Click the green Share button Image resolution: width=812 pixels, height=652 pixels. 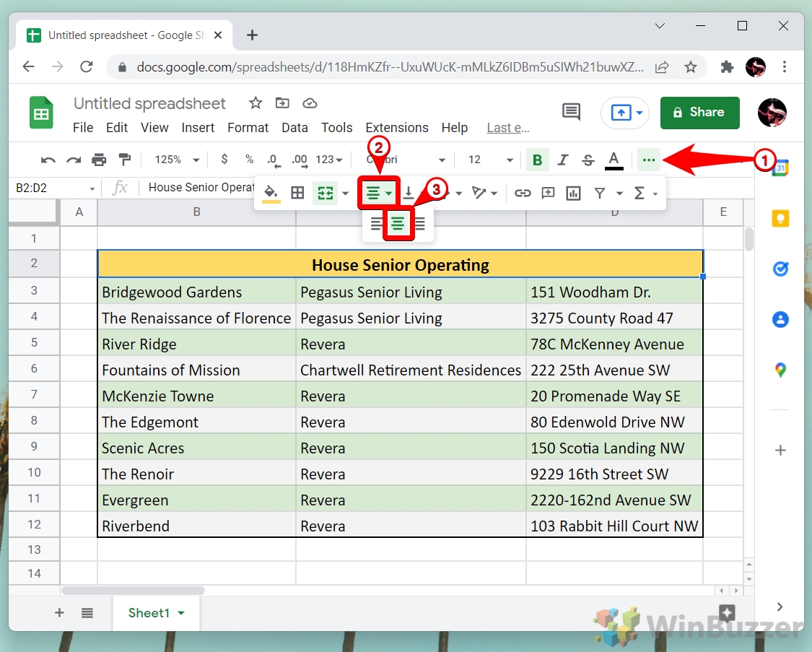[699, 113]
